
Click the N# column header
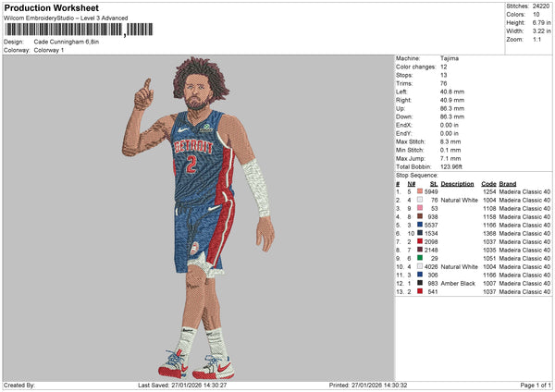click(410, 183)
